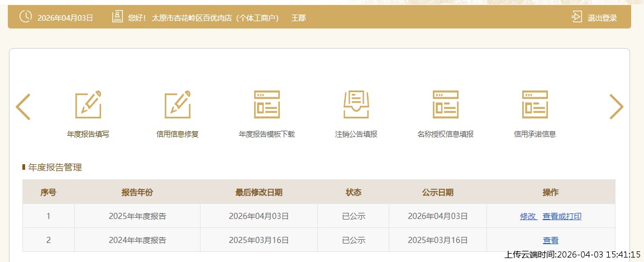Click the 名称授权信息填报 icon
Image resolution: width=644 pixels, height=262 pixels.
[x=446, y=104]
